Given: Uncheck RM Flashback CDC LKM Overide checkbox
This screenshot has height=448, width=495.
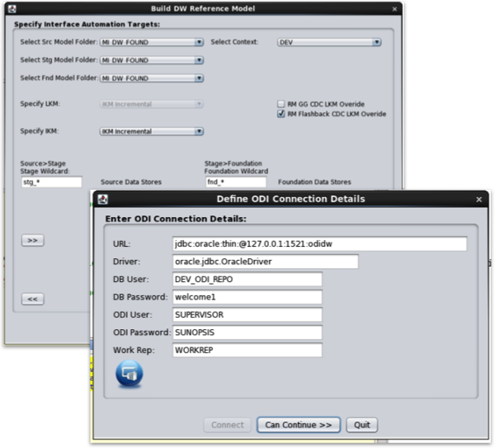Looking at the screenshot, I should point(280,114).
